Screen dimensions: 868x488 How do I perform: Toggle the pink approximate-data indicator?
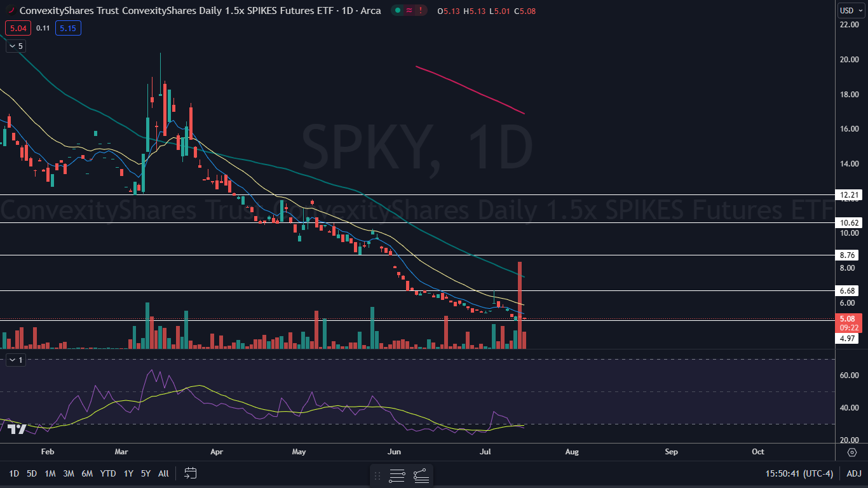pyautogui.click(x=409, y=10)
